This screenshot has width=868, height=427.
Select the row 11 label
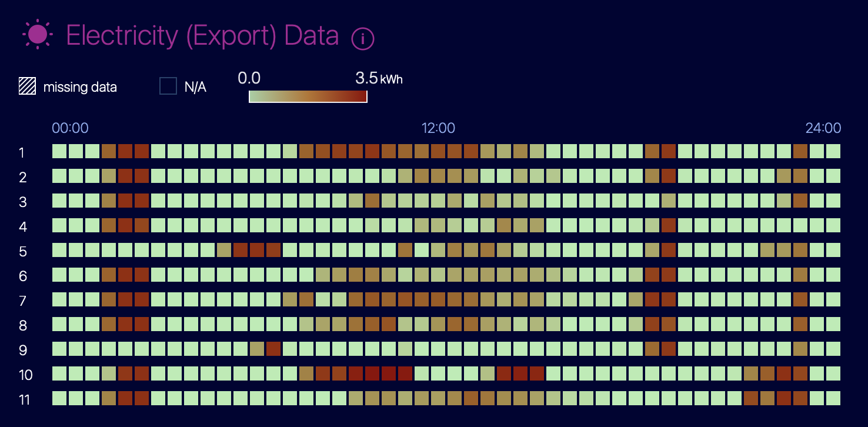coord(24,400)
